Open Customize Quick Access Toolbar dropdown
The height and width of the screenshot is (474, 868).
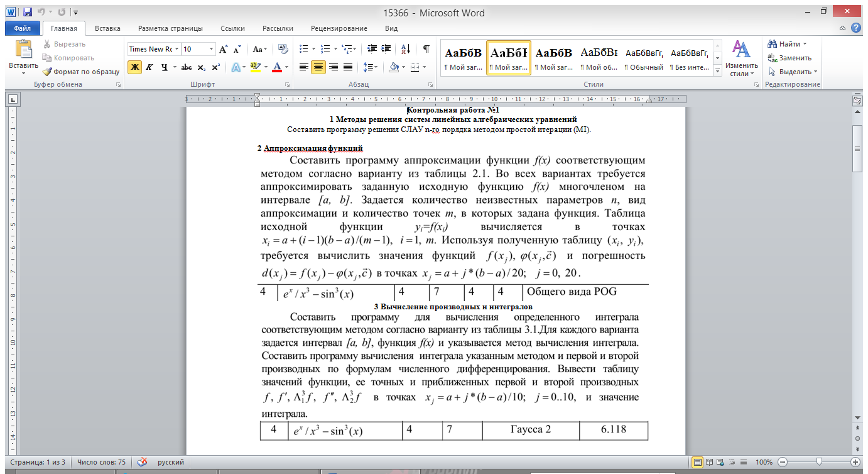click(x=76, y=12)
